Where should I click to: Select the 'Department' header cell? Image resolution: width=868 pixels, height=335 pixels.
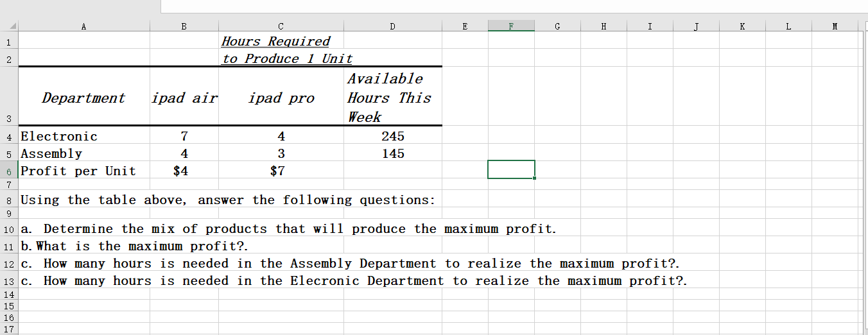[x=84, y=98]
